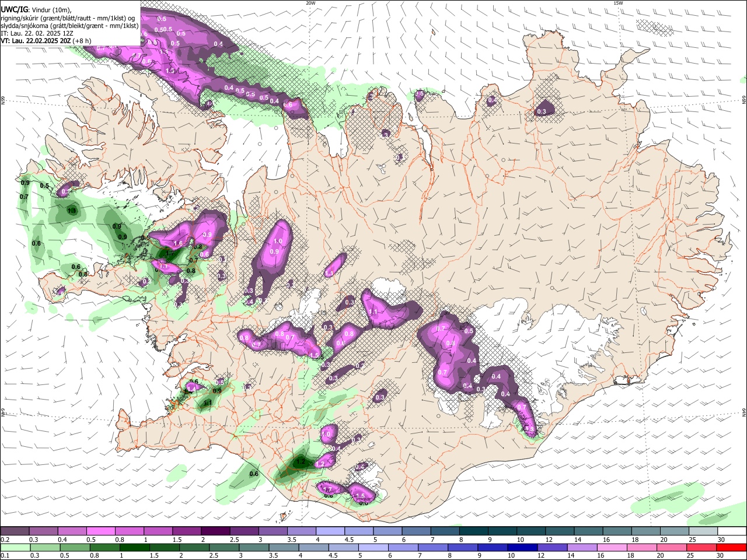The height and width of the screenshot is (560, 747).
Task: Pick the bottom-row green swatch labeled 0.3
Action: tap(45, 547)
